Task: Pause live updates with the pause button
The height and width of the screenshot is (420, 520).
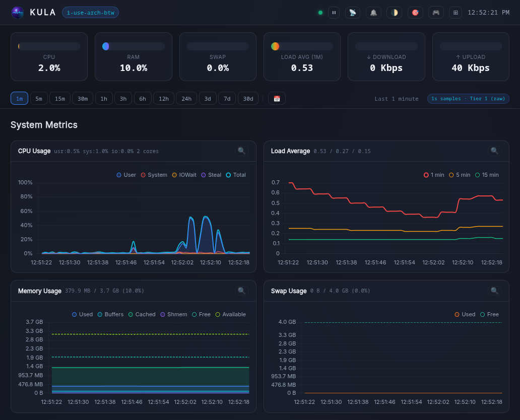Action: (x=334, y=13)
